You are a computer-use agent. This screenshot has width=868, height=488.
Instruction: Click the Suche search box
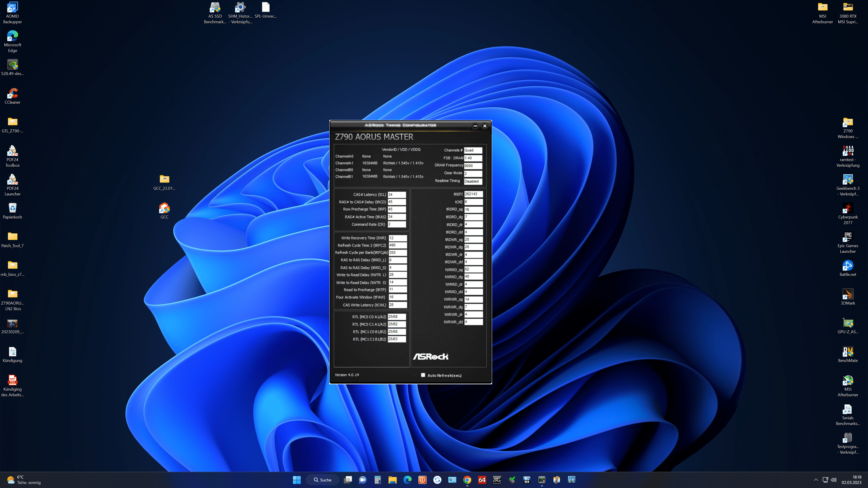click(x=323, y=480)
